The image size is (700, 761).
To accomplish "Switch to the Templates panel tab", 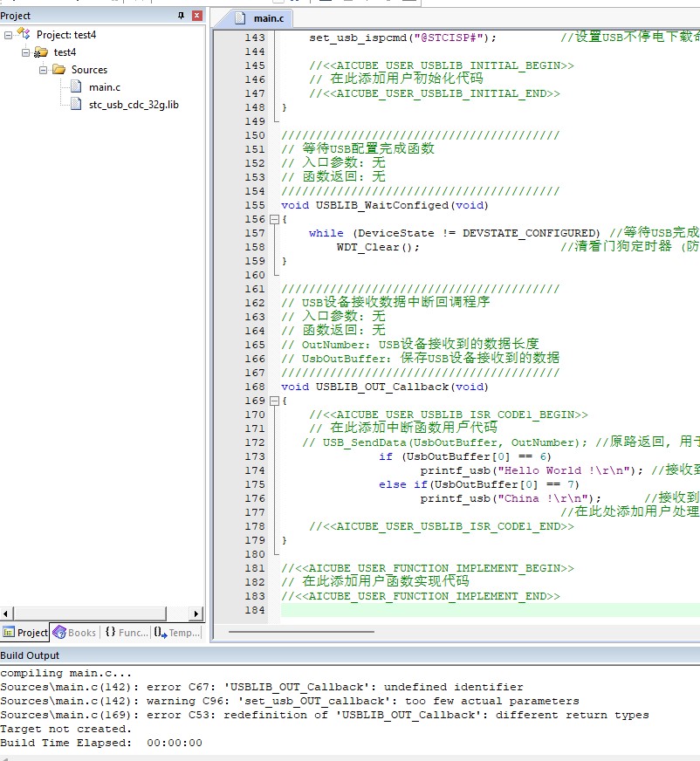I will tap(176, 633).
